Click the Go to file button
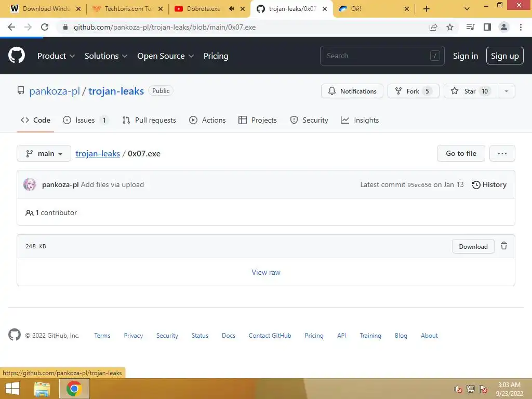 (x=461, y=153)
